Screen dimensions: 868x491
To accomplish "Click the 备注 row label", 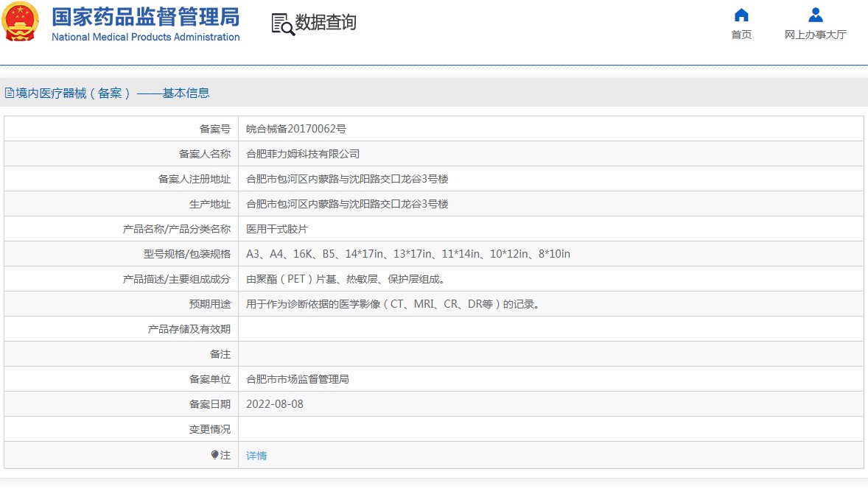I will coord(220,354).
